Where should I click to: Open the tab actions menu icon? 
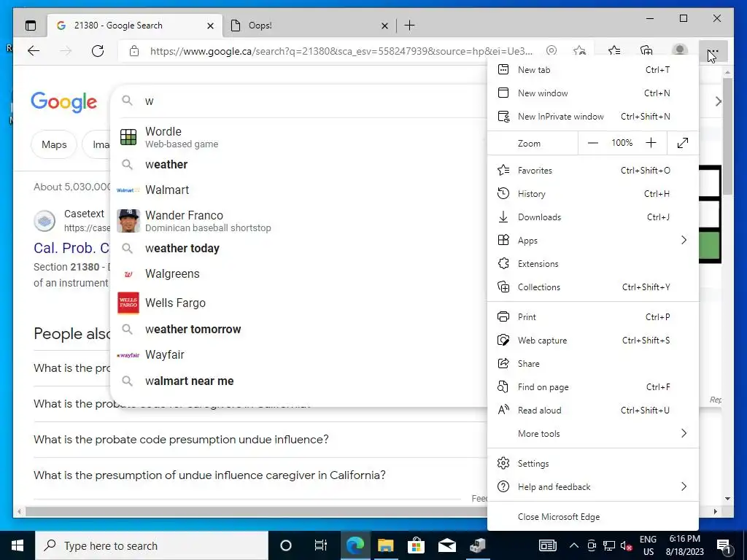coord(31,26)
